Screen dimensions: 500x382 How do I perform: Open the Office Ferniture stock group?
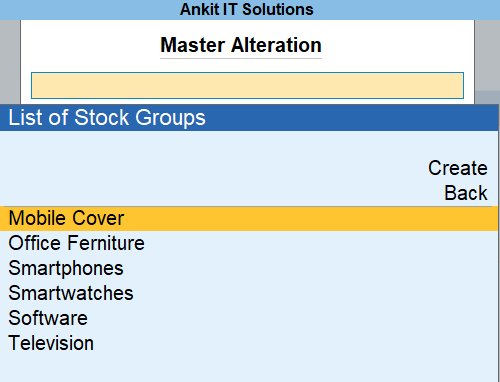(x=76, y=243)
